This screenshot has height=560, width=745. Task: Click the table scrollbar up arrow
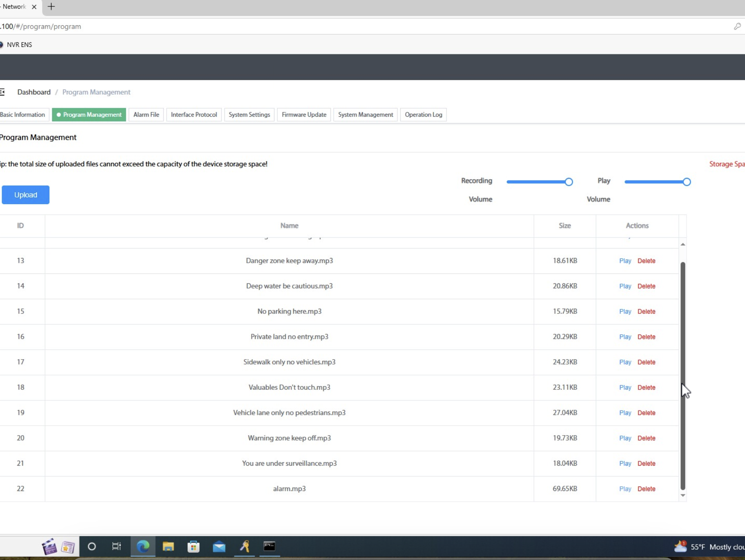coord(683,244)
